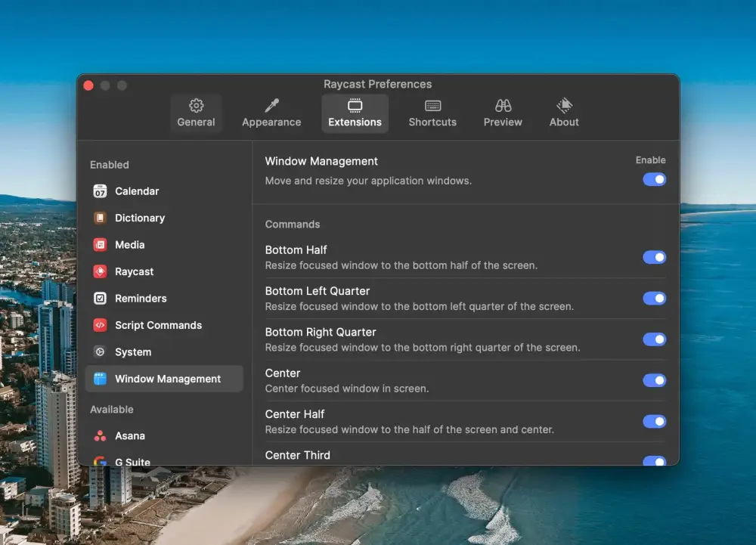Image resolution: width=756 pixels, height=545 pixels.
Task: Click the Shortcuts keyboard icon
Action: coord(432,106)
